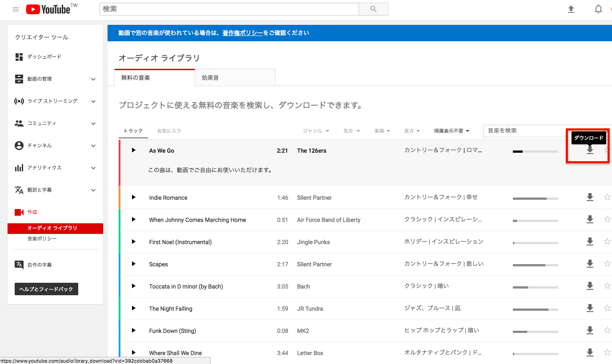The image size is (612, 364).
Task: Click the upload video icon
Action: pos(571,9)
